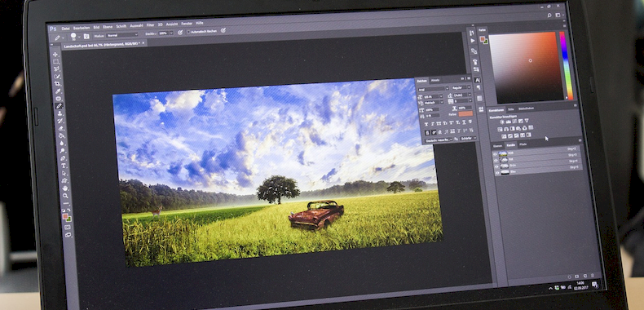Viewport: 644px width, 310px height.
Task: Click foreground color swatch in toolbox
Action: click(65, 216)
